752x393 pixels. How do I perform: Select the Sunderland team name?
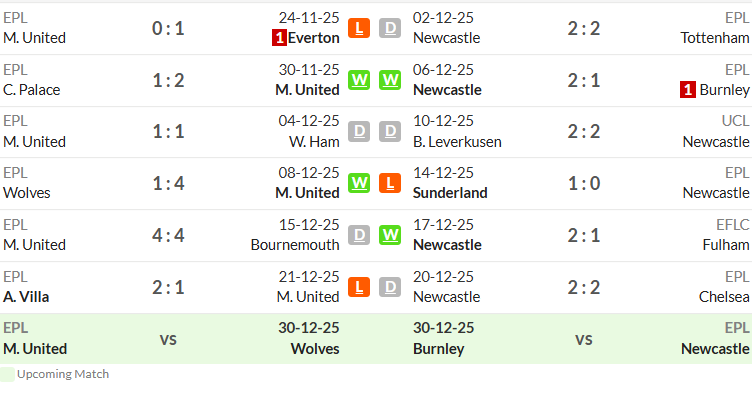pos(450,193)
